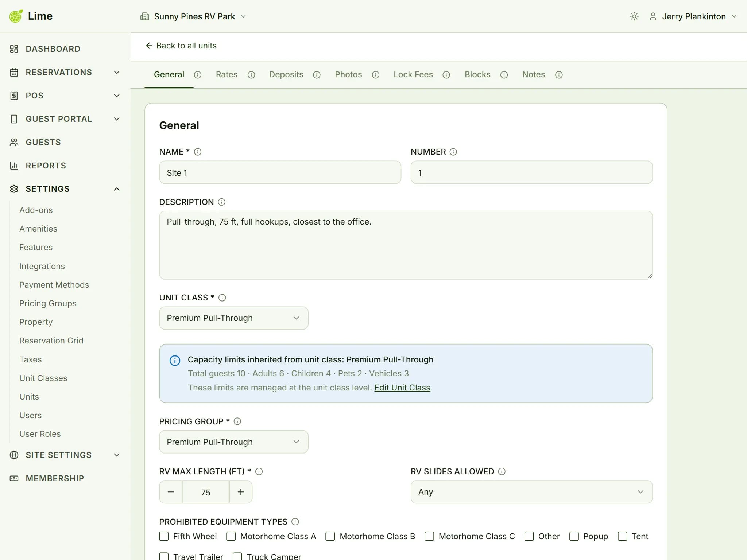Check the Fifth Wheel checkbox

point(164,536)
